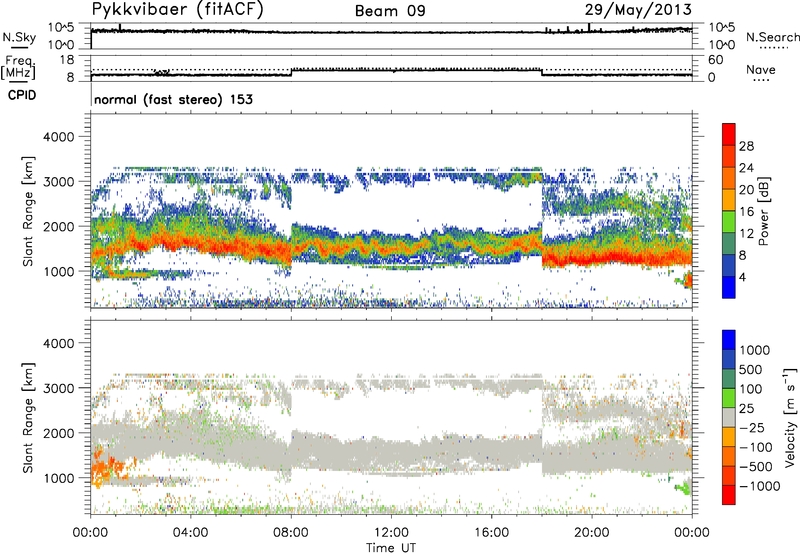Click the blue top segment of Velocity colorbar
The image size is (800, 554).
[x=729, y=340]
